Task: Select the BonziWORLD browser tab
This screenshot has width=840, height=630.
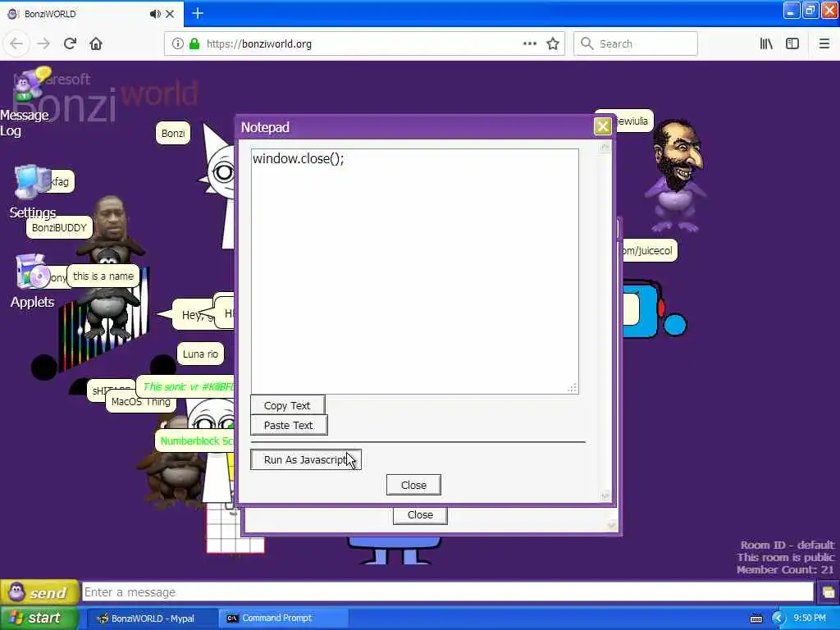Action: point(91,14)
